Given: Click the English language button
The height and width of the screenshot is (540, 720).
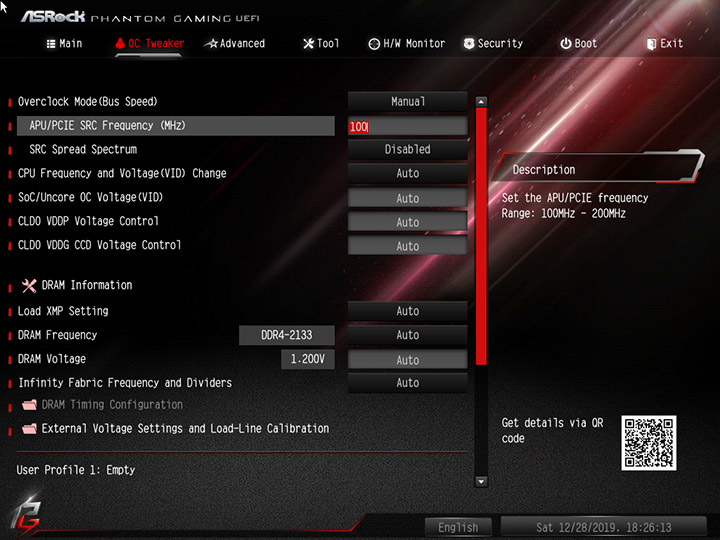Looking at the screenshot, I should click(x=458, y=527).
